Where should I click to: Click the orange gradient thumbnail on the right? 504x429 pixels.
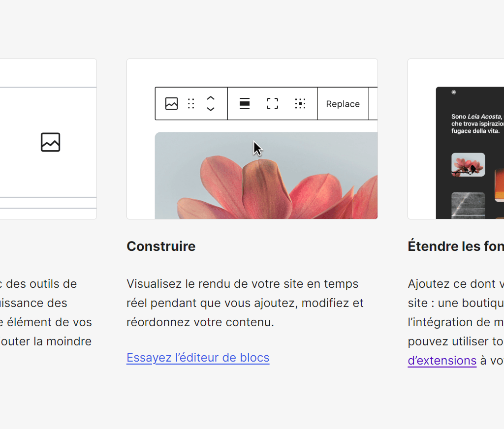click(499, 184)
